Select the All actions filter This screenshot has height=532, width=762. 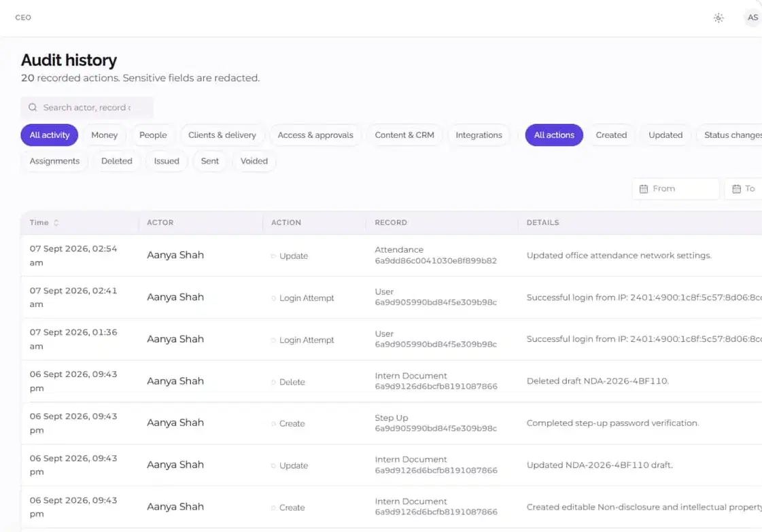(x=554, y=135)
